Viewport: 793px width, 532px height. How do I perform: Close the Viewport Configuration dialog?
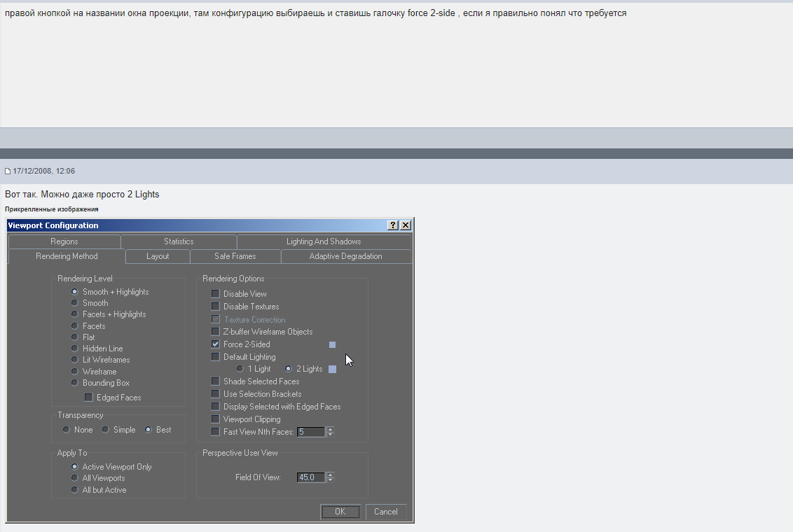[x=405, y=225]
